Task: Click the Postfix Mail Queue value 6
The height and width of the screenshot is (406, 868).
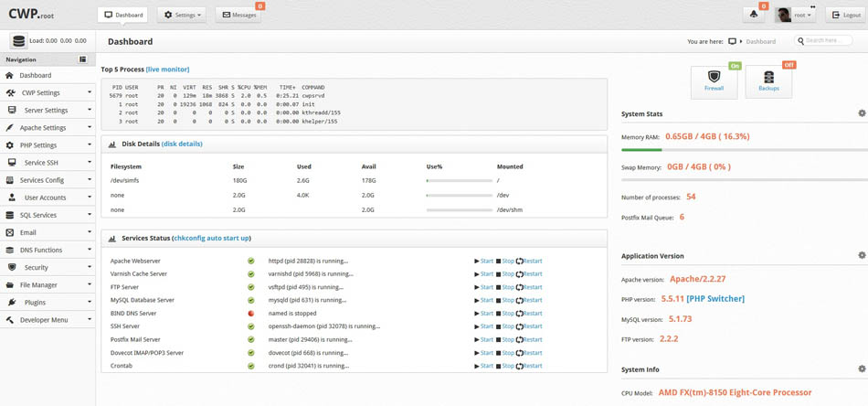Action: 682,217
